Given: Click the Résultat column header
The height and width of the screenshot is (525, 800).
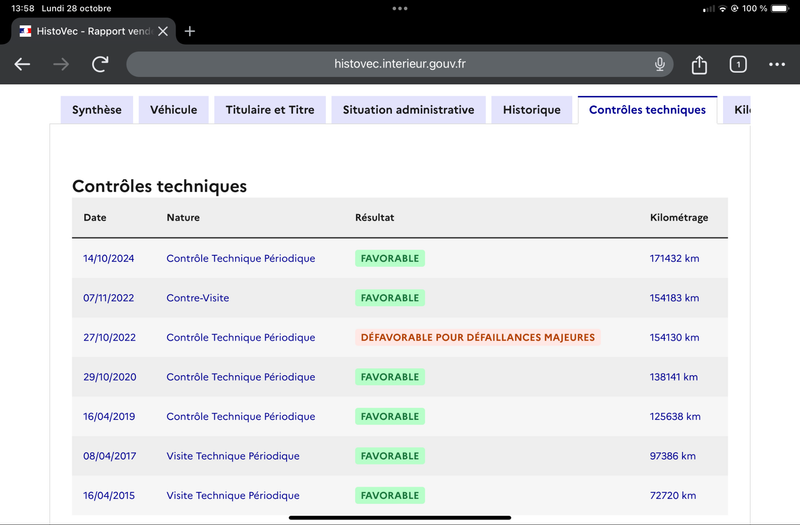Looking at the screenshot, I should pyautogui.click(x=374, y=217).
